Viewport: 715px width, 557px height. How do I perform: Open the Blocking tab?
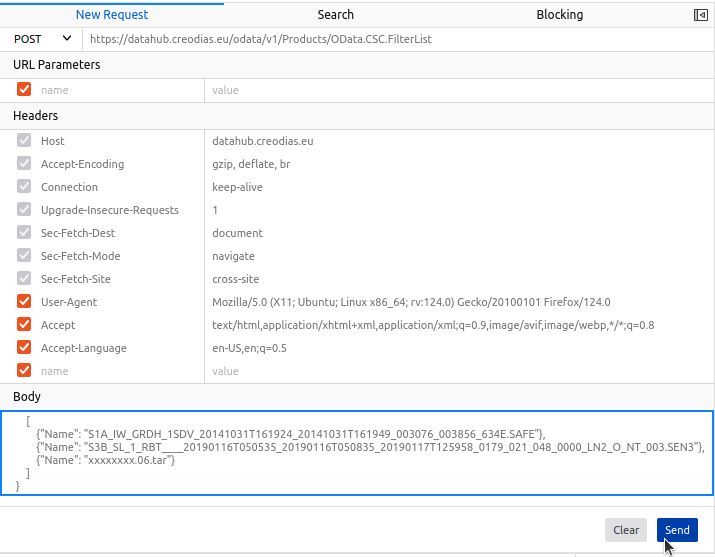559,15
